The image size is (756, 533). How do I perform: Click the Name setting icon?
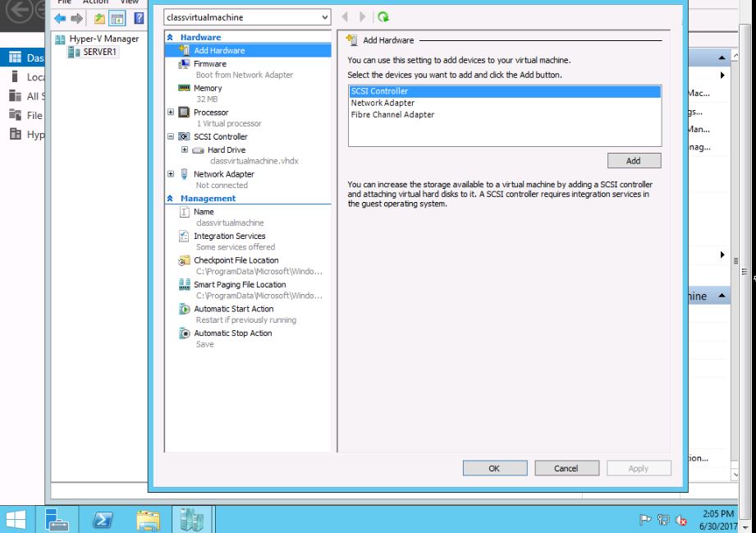click(x=184, y=212)
